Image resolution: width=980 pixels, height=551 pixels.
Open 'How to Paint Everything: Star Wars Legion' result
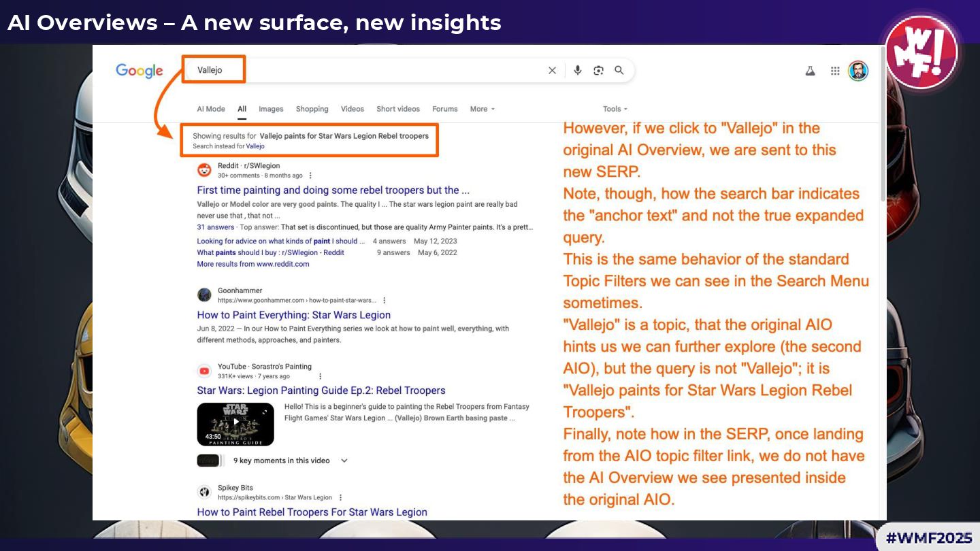point(294,315)
